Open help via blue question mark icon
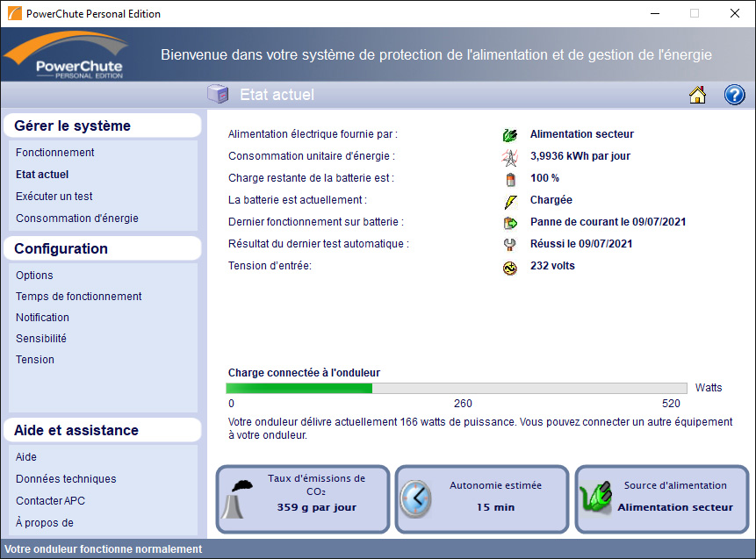 coord(734,95)
